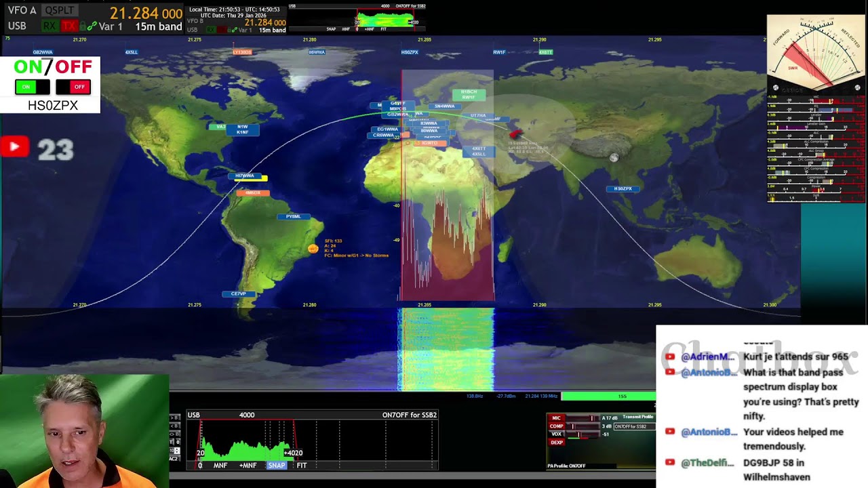Image resolution: width=868 pixels, height=488 pixels.
Task: Toggle the green RX indicator on VFO A
Action: (x=50, y=26)
